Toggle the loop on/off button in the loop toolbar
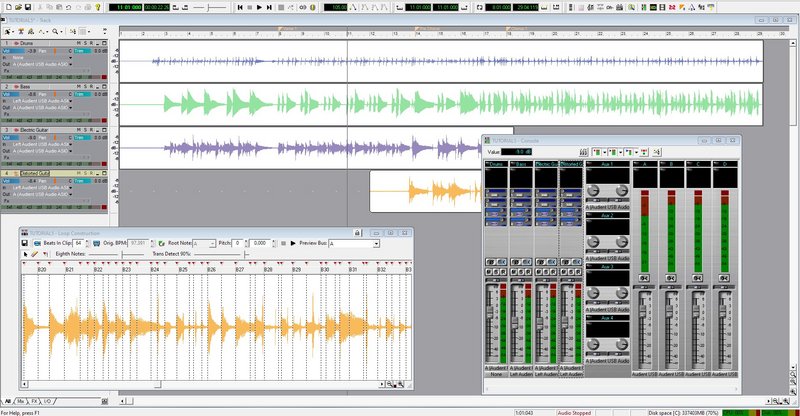Image resolution: width=800 pixels, height=416 pixels. tap(480, 7)
